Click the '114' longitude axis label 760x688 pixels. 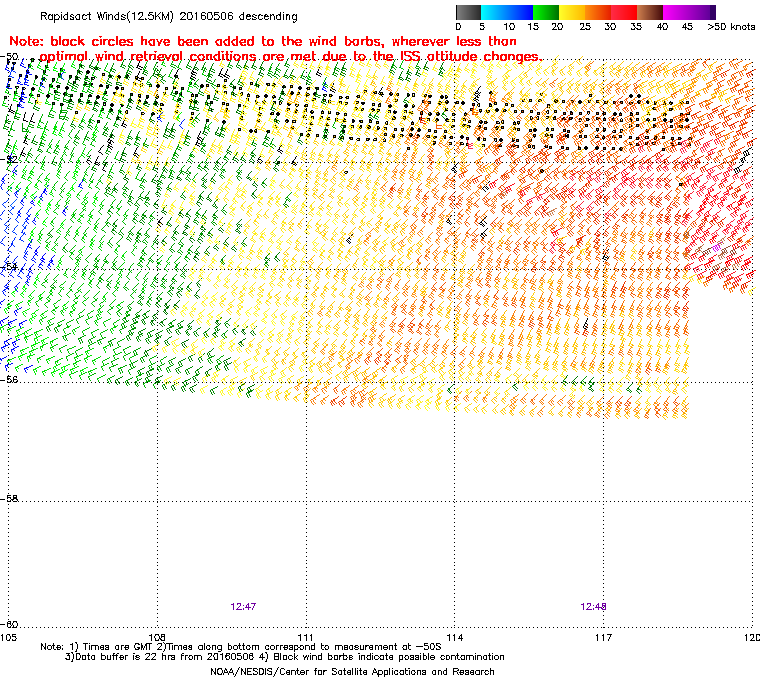pos(455,638)
